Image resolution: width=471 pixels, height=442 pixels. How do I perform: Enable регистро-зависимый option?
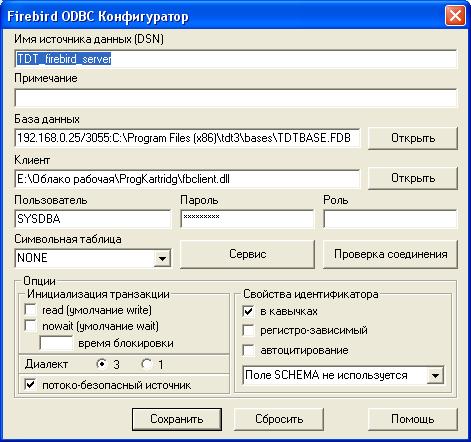tap(249, 330)
